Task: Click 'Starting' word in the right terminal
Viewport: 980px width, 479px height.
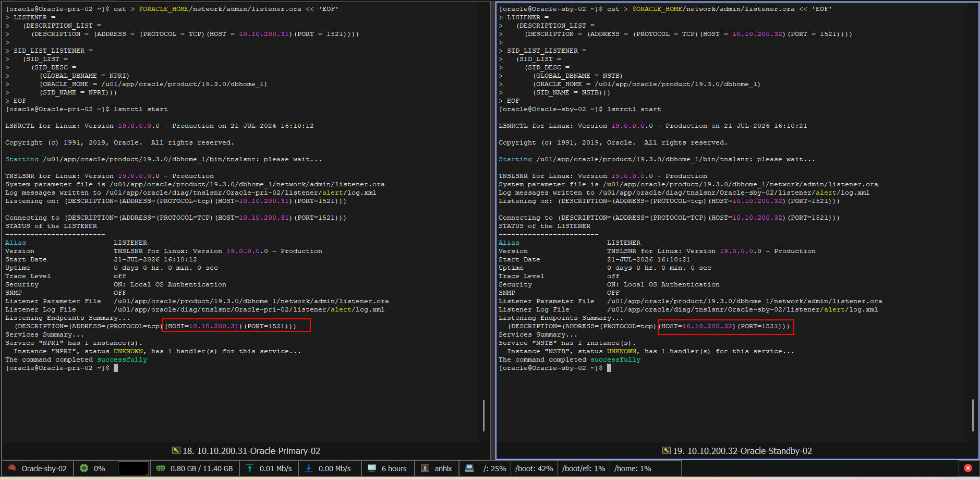Action: (x=515, y=159)
